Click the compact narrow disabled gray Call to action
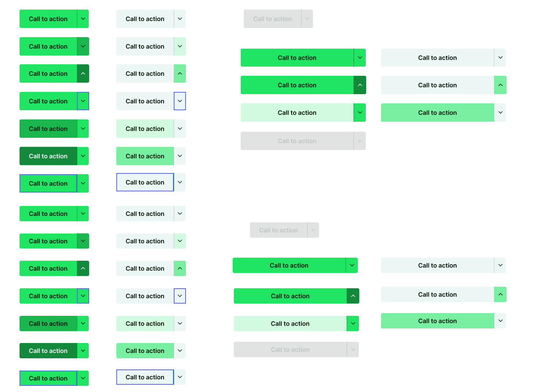The width and height of the screenshot is (551, 392). pos(279,230)
